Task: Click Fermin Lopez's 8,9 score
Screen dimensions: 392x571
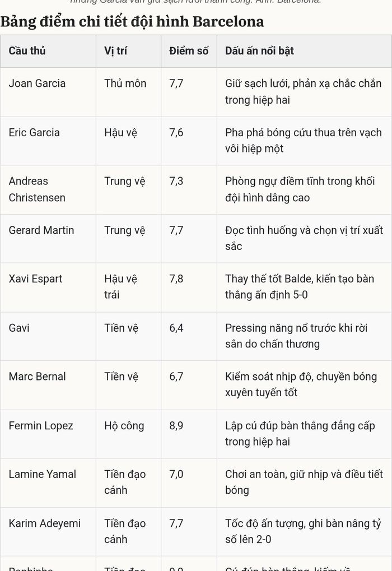Action: (176, 426)
